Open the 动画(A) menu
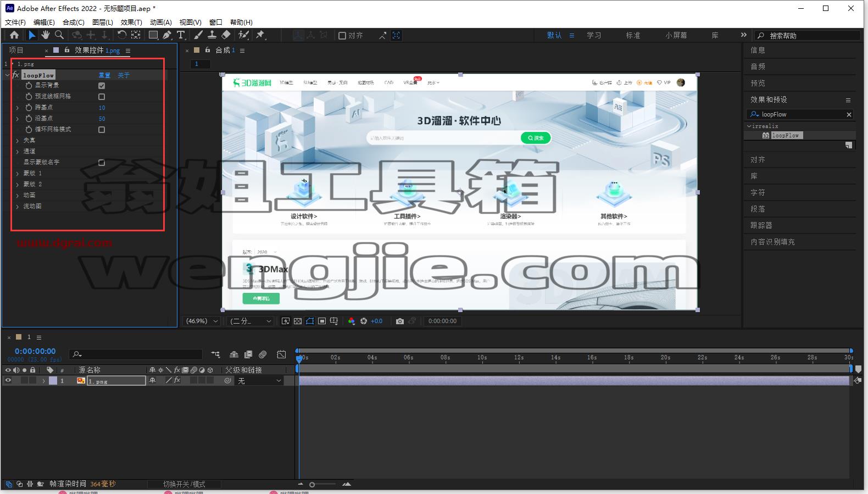The height and width of the screenshot is (494, 868). click(161, 23)
